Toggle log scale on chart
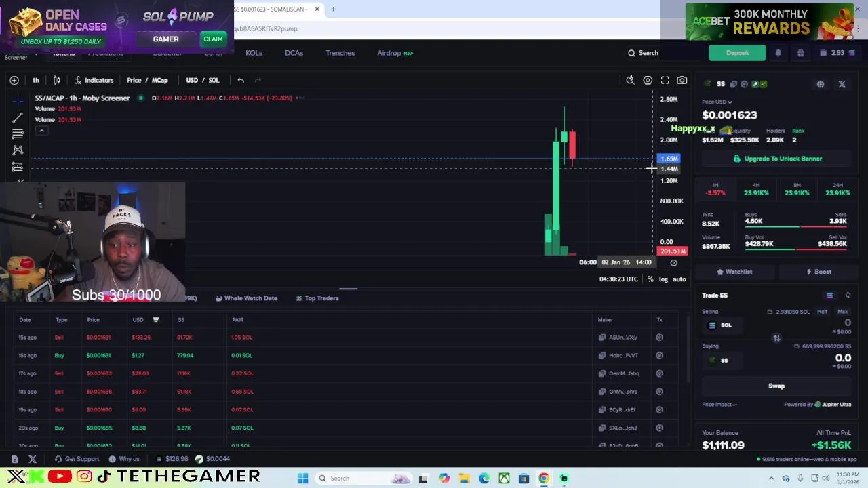Screen dimensions: 868x488 point(663,279)
